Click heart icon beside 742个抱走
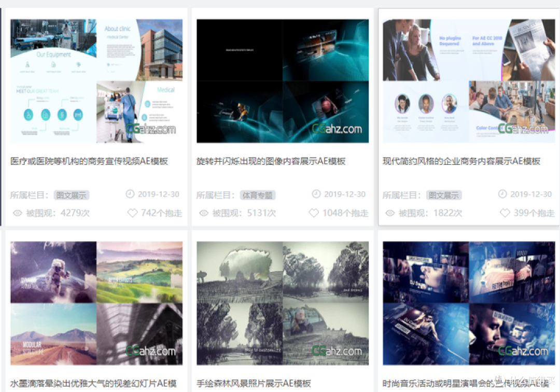Image resolution: width=560 pixels, height=392 pixels. [x=133, y=213]
